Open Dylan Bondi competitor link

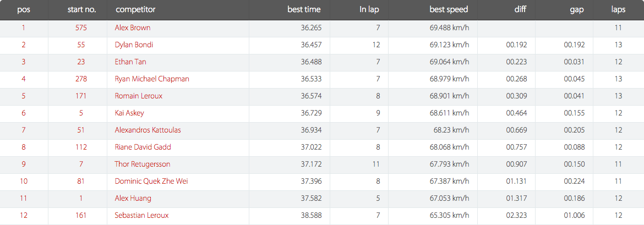[x=134, y=45]
